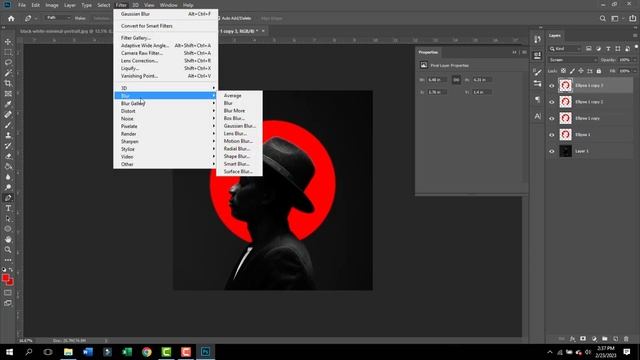Select the Crop tool
The image size is (640, 360).
coord(8,83)
